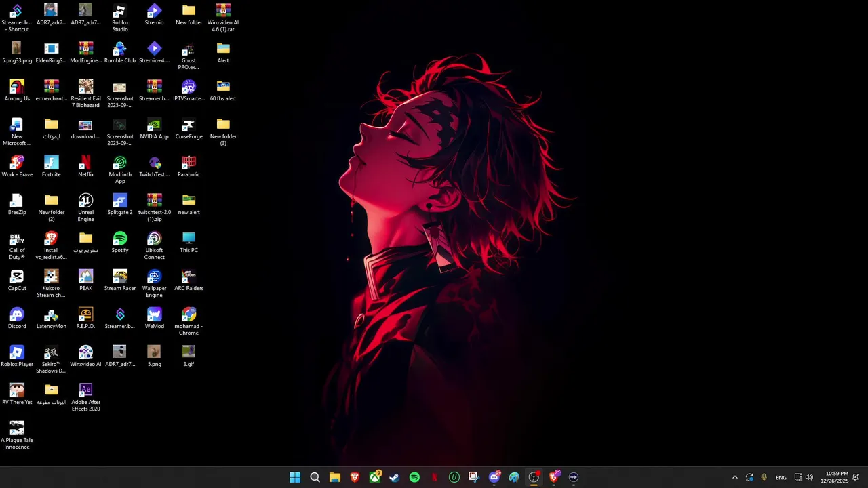Open the Stream Racer desktop shortcut

pos(120,281)
